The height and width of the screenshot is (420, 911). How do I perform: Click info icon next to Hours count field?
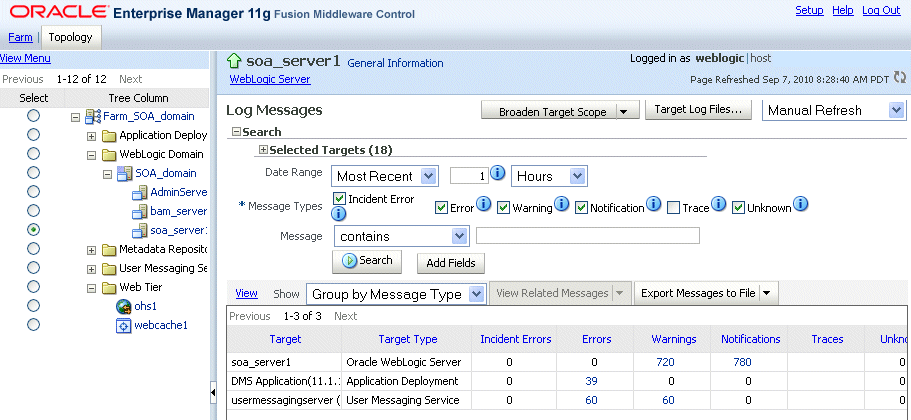(x=498, y=174)
